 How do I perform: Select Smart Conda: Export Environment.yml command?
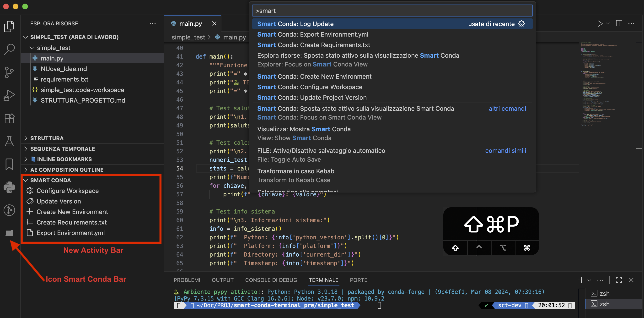(x=312, y=34)
